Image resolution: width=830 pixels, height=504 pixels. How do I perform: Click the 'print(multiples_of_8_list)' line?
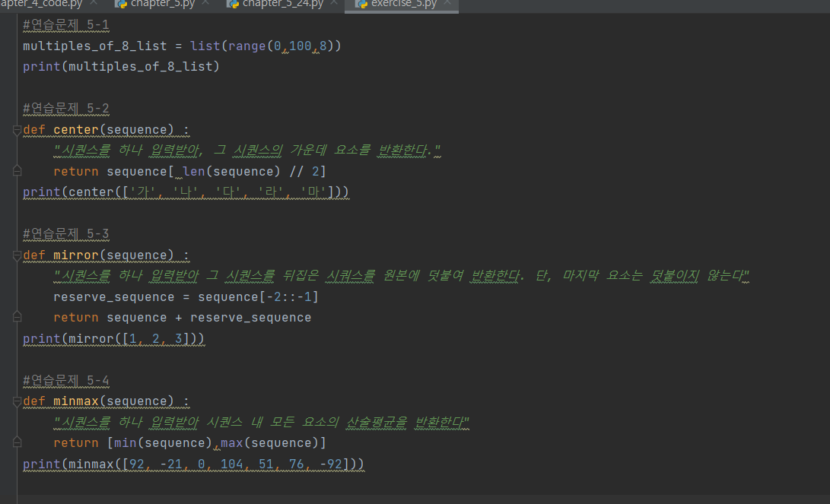click(121, 67)
